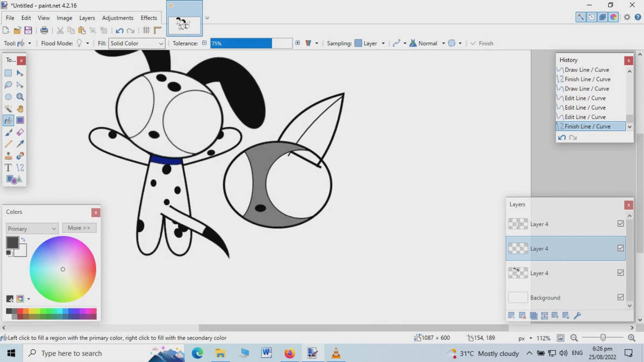
Task: Toggle visibility of third Layer 4
Action: click(621, 272)
